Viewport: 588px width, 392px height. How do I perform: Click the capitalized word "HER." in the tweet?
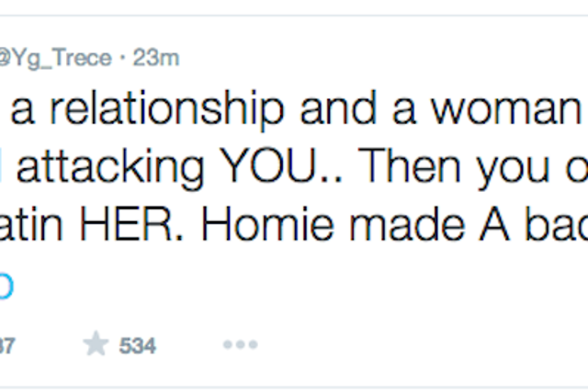(x=131, y=225)
